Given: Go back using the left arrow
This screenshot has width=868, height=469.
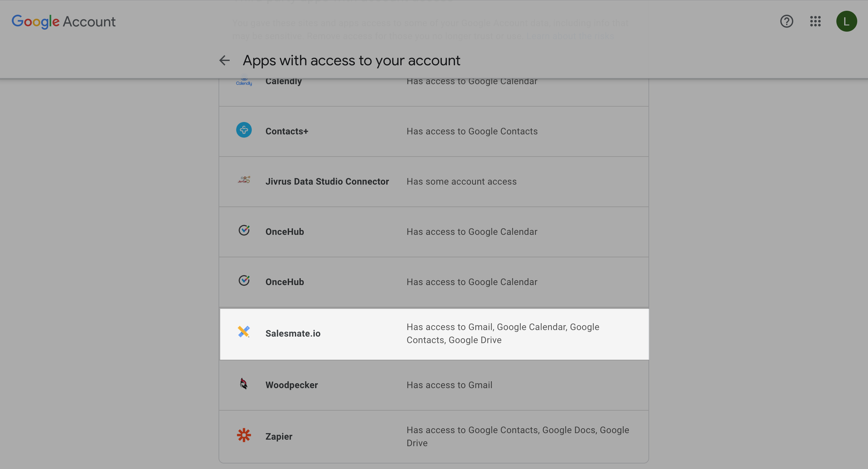Looking at the screenshot, I should (x=224, y=60).
